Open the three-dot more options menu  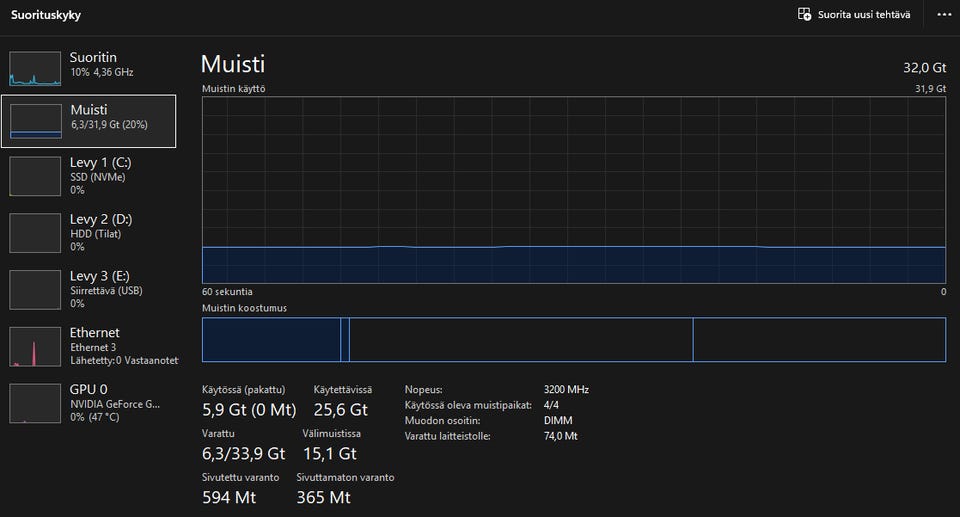pos(944,15)
